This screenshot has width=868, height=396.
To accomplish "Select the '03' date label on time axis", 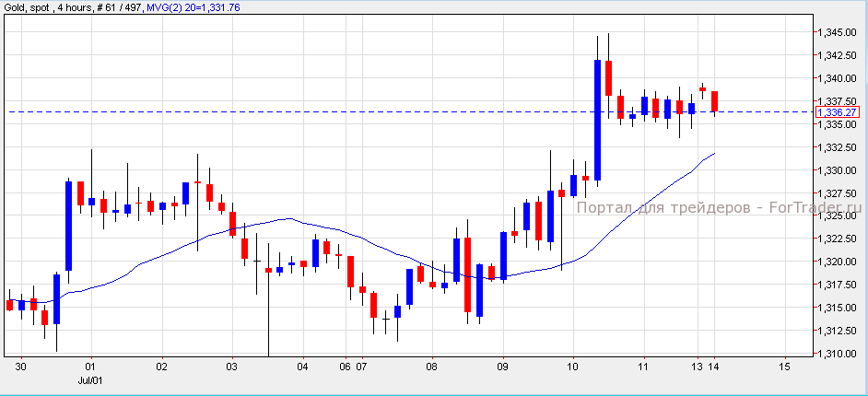I will point(232,367).
